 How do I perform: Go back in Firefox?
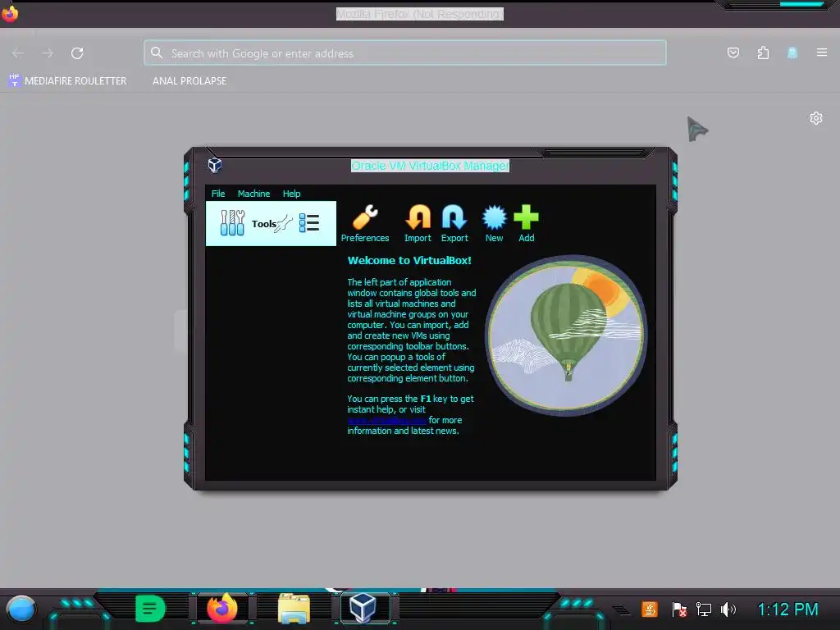pyautogui.click(x=18, y=53)
